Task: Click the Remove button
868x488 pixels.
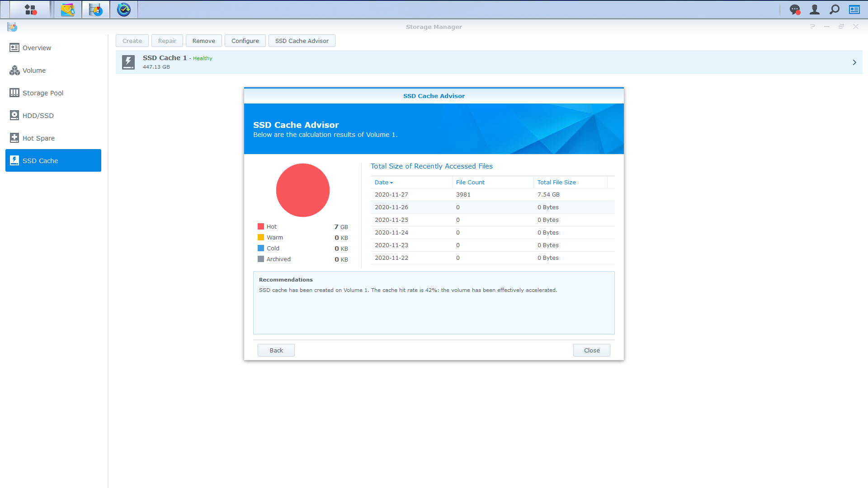Action: 203,41
